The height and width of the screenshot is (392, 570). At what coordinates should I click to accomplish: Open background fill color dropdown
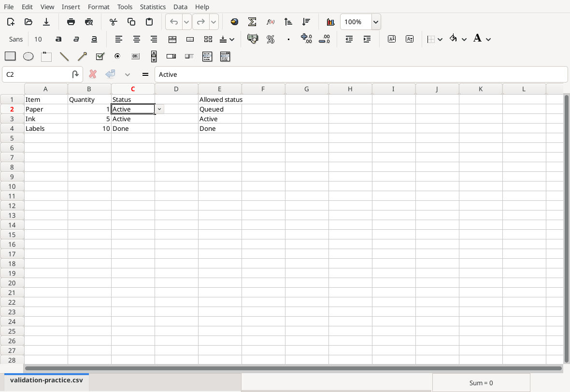coord(464,39)
